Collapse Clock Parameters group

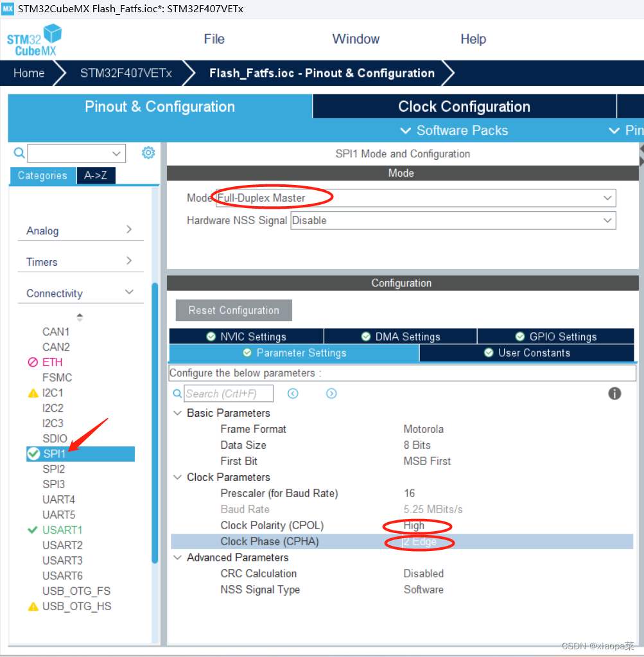pos(178,477)
